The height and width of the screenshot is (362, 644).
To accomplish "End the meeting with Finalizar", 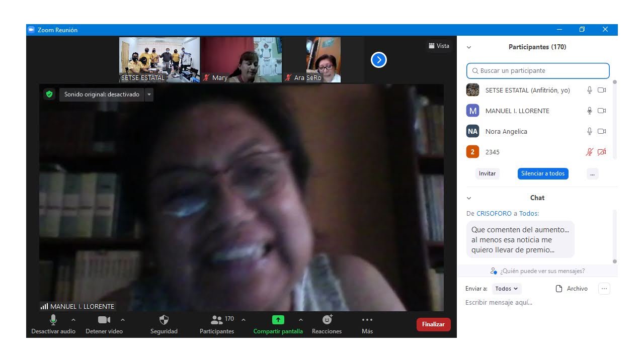I will point(434,324).
